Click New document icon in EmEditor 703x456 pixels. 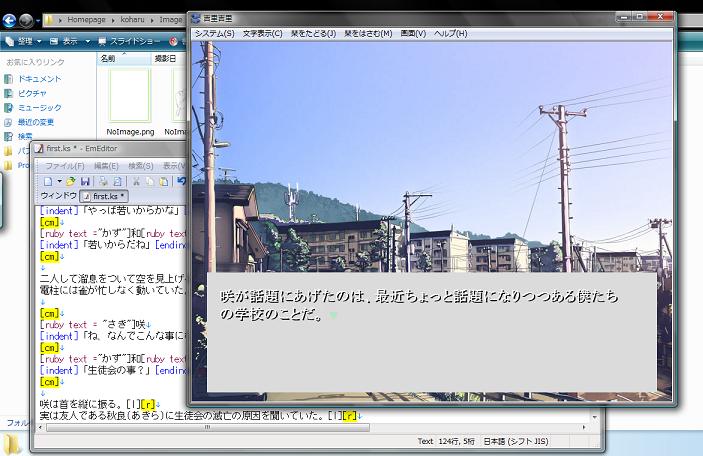(x=48, y=181)
